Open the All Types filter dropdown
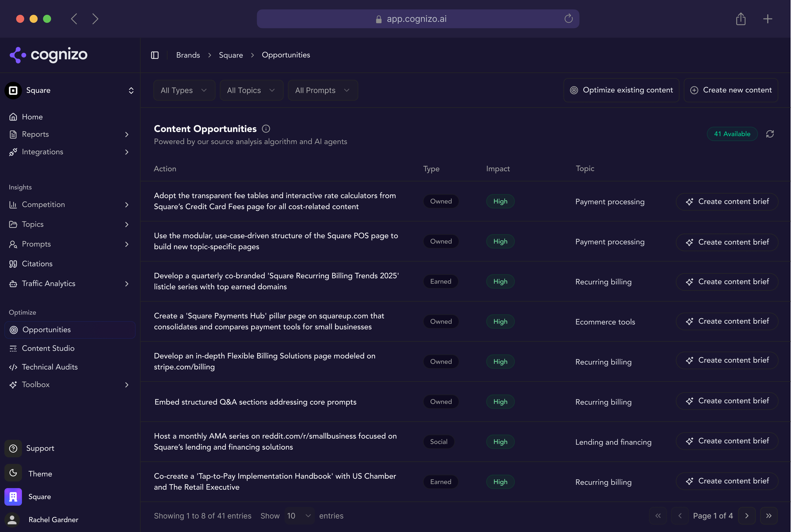 (x=184, y=90)
